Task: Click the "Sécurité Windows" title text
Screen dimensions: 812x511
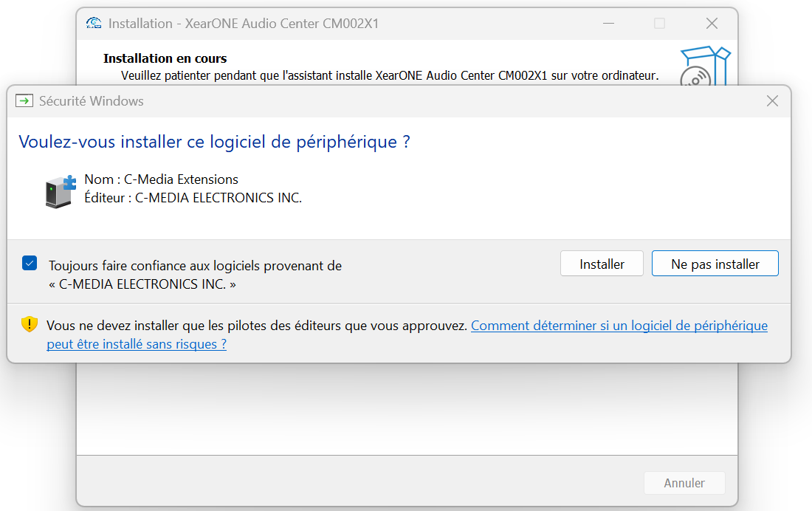Action: [91, 101]
